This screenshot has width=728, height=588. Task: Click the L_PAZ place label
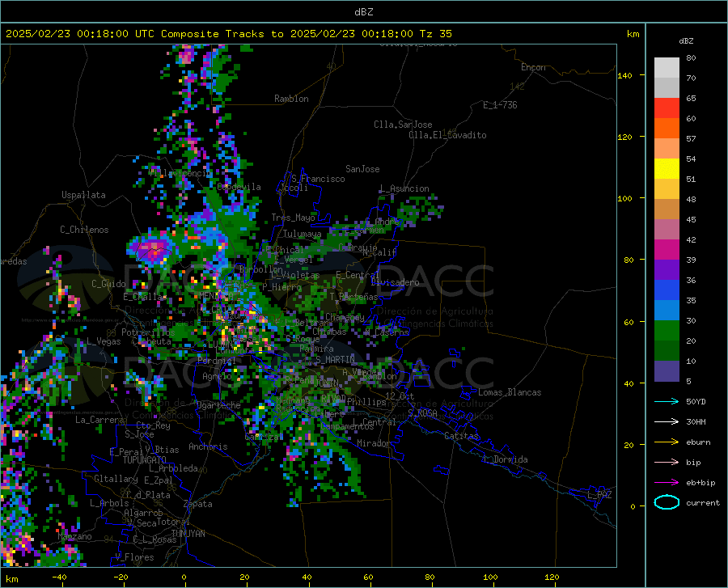point(599,495)
